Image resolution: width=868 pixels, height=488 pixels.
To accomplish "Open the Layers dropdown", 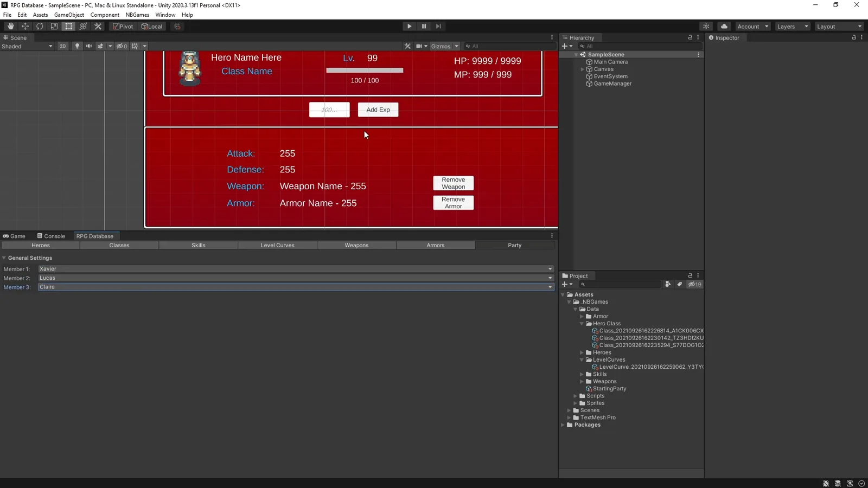I will (792, 26).
